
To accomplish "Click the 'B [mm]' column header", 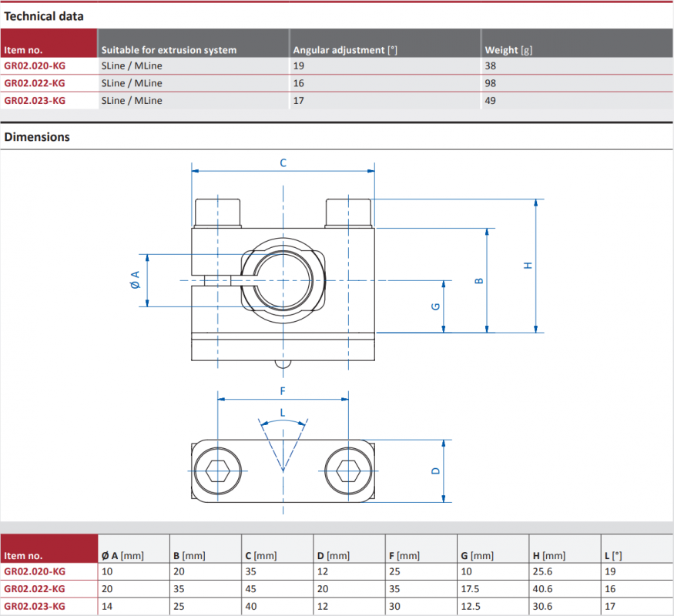I will click(x=189, y=555).
